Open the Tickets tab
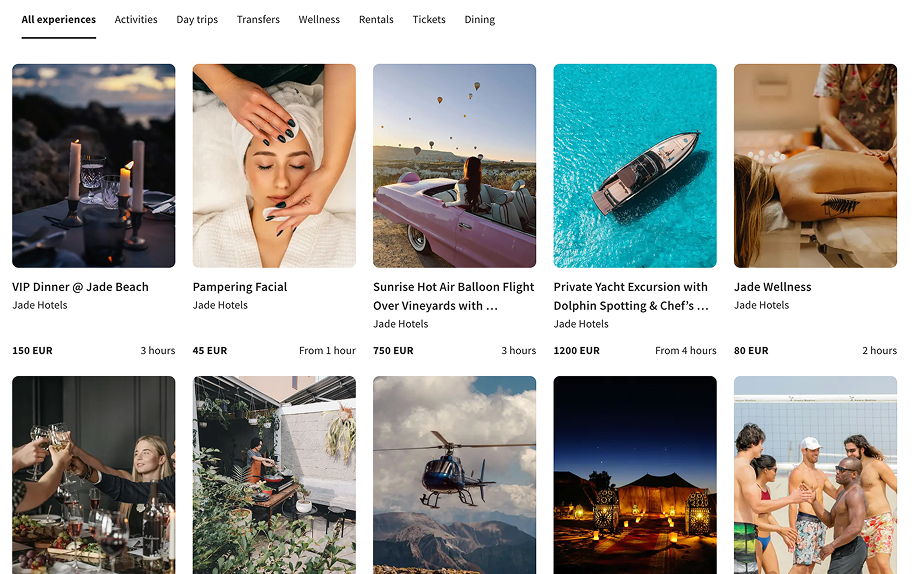Viewport: 918px width, 574px height. (x=429, y=20)
